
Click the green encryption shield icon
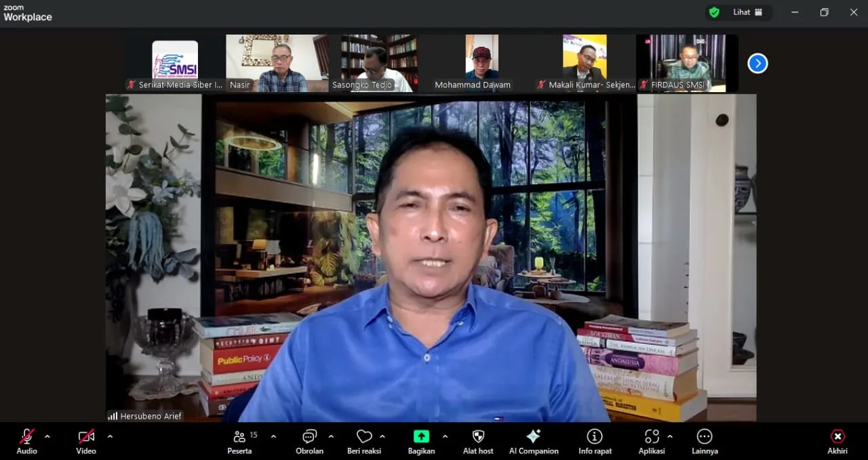[714, 12]
